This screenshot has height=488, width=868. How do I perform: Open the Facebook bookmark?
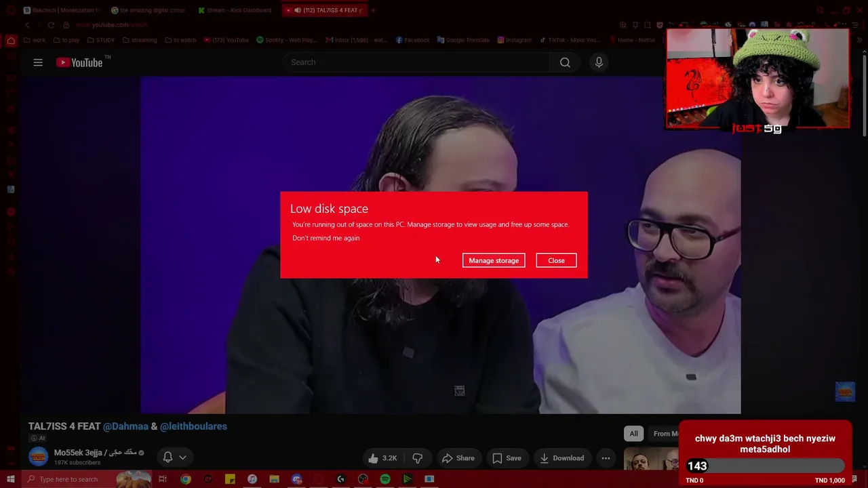point(412,40)
